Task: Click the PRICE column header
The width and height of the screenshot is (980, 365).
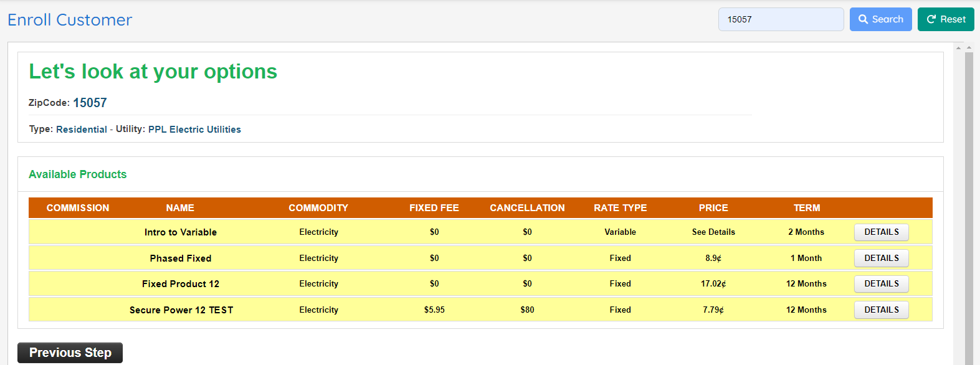Action: point(713,208)
